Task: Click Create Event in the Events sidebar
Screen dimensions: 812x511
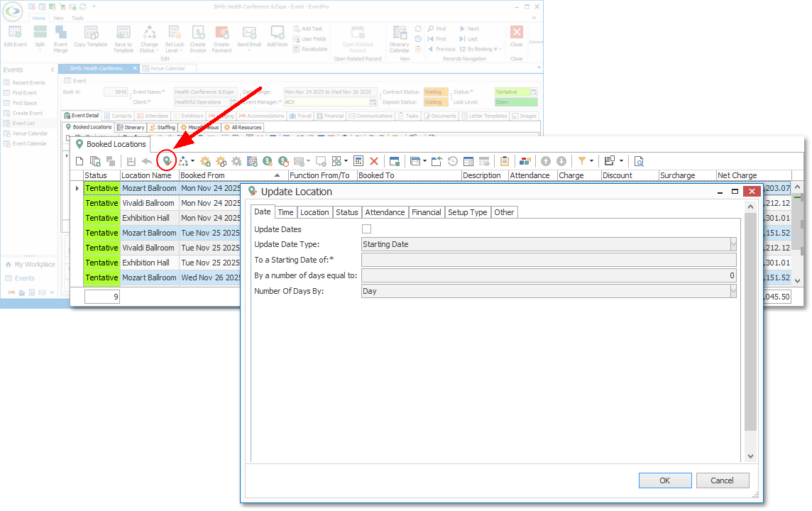Action: click(x=28, y=113)
